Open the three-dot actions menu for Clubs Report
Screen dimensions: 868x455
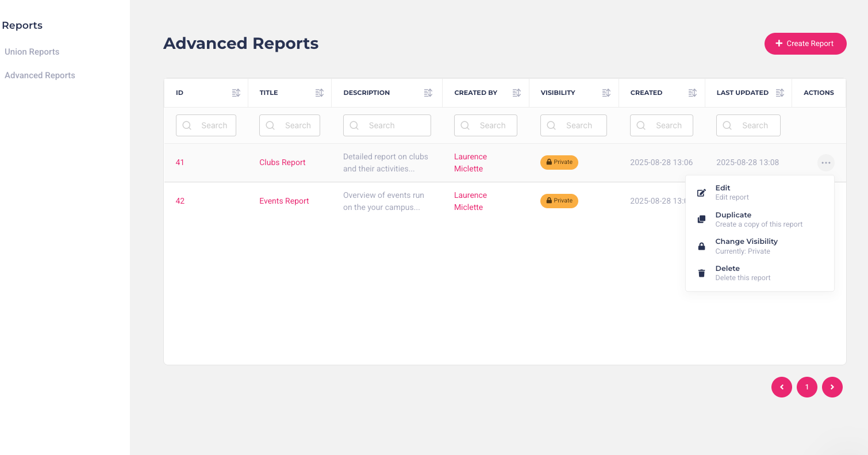[x=826, y=163]
